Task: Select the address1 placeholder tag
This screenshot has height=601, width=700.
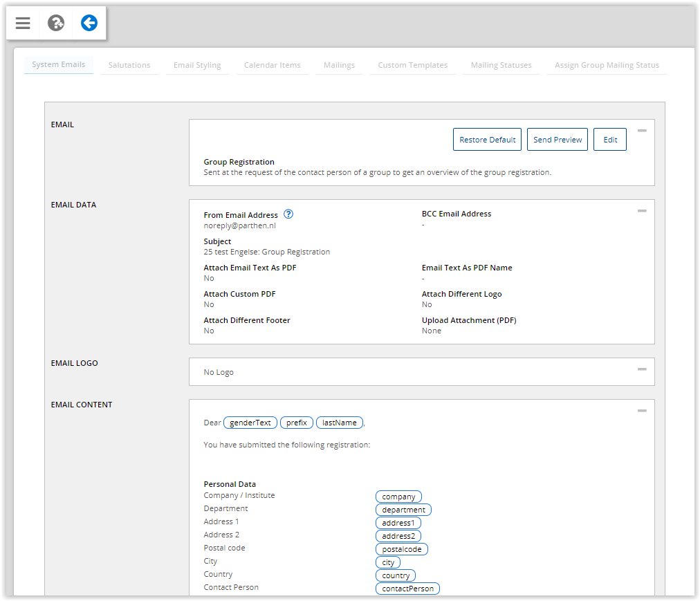Action: point(398,522)
